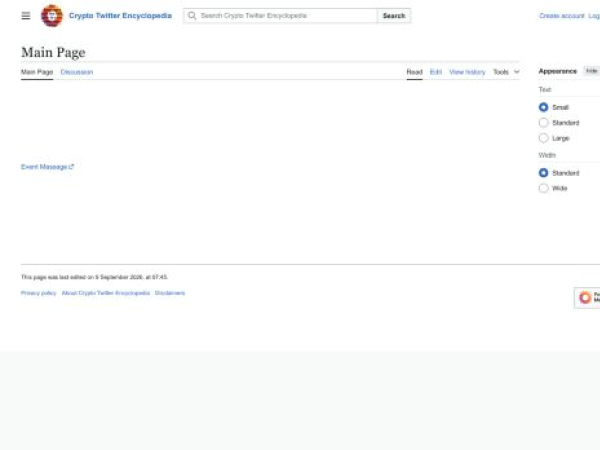Viewport: 600px width, 450px height.
Task: Switch to the Main Page tab
Action: click(37, 72)
